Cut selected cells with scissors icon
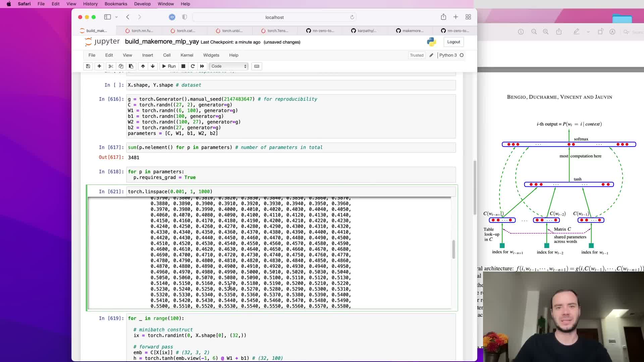Screen dimensions: 644x362 click(111, 66)
